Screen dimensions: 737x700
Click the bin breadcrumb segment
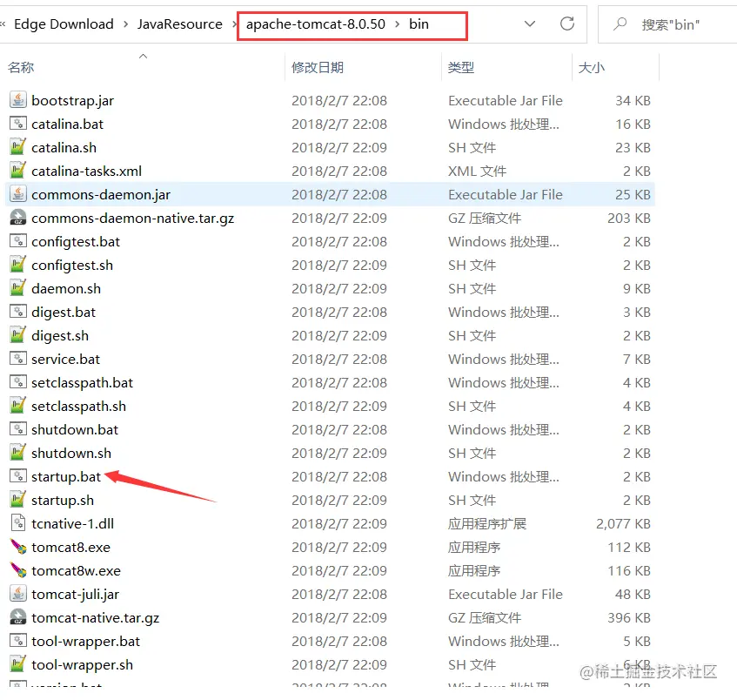419,24
